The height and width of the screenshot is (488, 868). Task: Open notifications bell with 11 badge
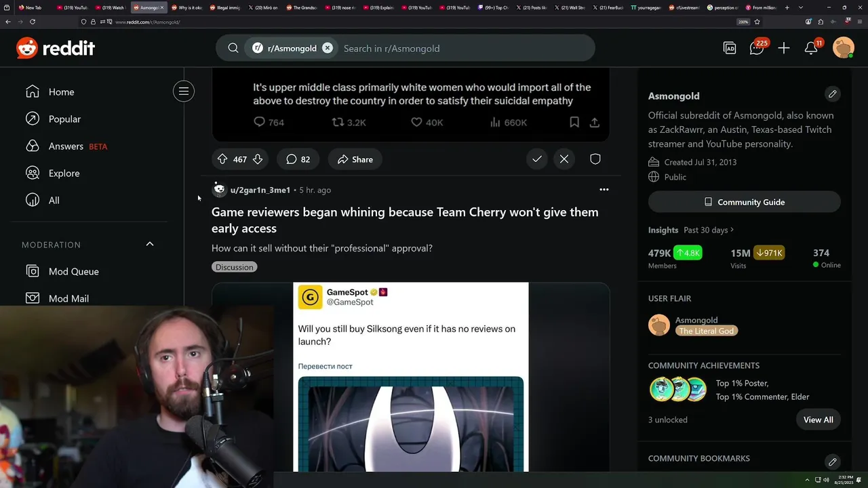tap(812, 48)
